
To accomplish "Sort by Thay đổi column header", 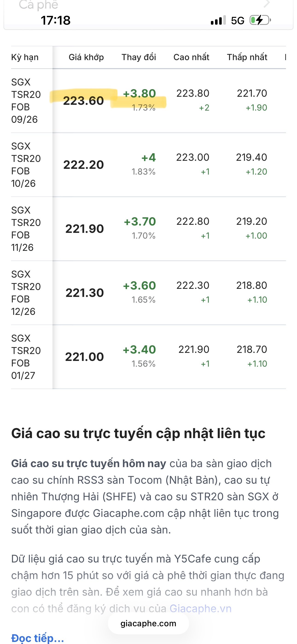I will (139, 57).
